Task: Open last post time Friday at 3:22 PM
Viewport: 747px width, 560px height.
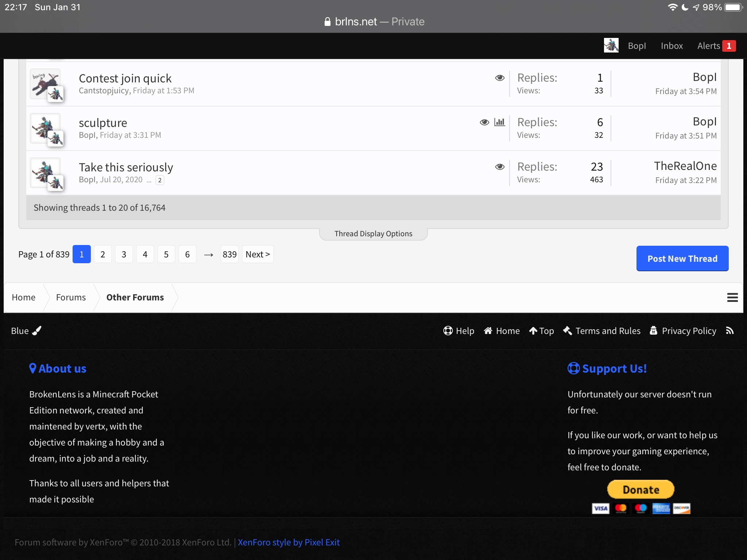Action: [686, 180]
